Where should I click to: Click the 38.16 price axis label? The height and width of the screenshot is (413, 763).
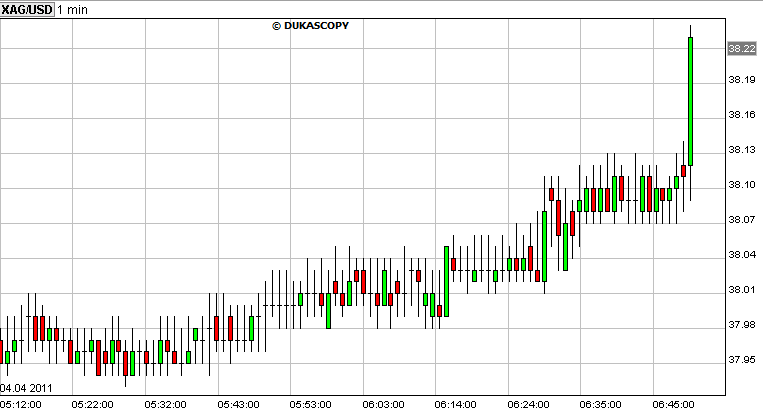click(x=742, y=114)
